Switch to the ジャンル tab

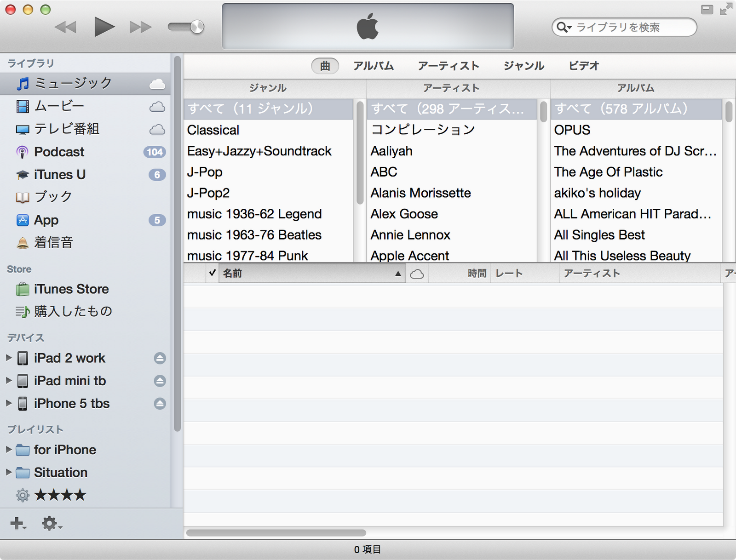coord(524,66)
